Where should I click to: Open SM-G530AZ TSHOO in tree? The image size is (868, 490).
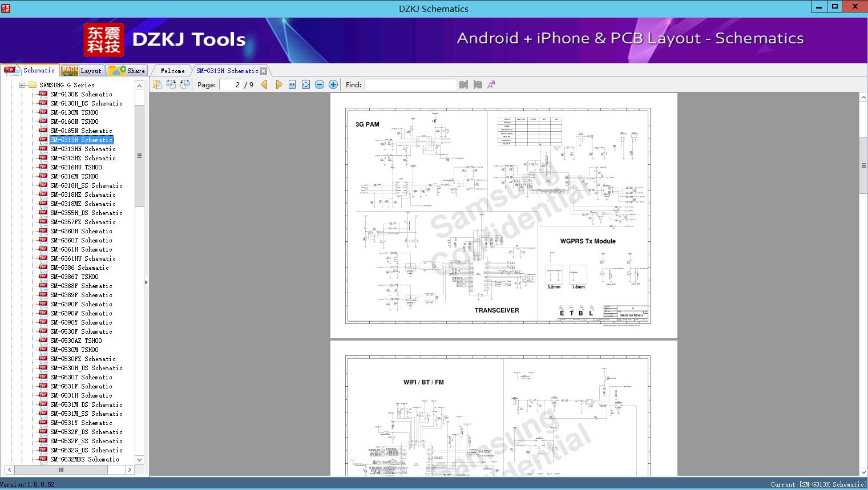tap(76, 341)
